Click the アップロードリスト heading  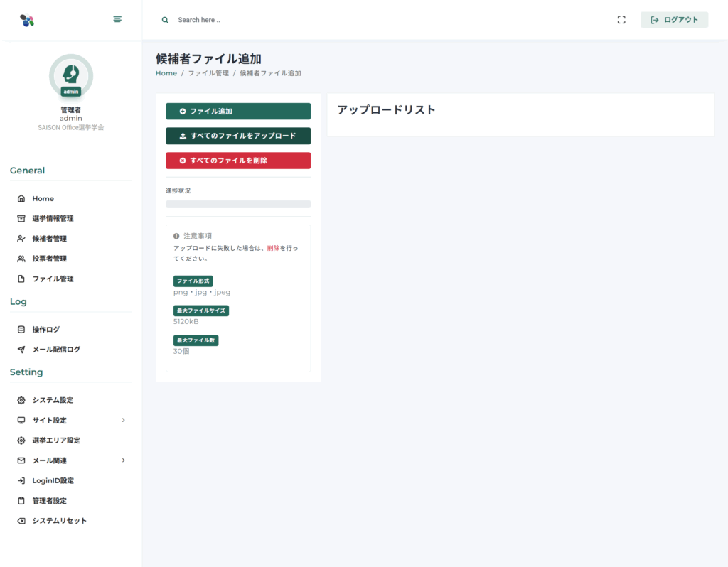pyautogui.click(x=386, y=110)
